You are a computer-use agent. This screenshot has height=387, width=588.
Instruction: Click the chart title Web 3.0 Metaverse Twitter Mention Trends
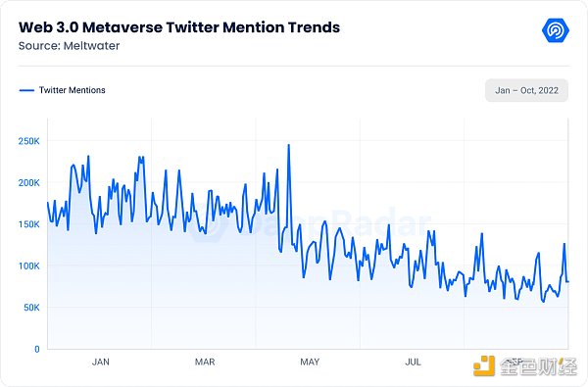point(179,27)
